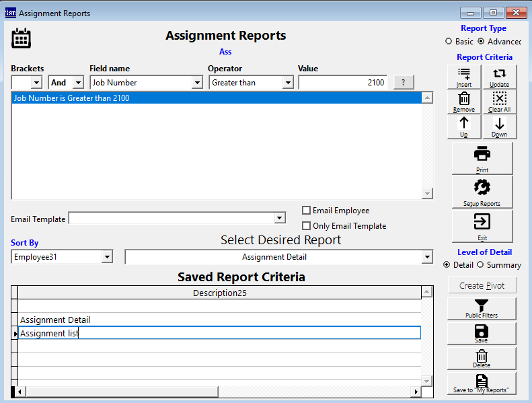Viewport: 532px width, 403px height.
Task: Check Only Email Template option
Action: [x=307, y=226]
